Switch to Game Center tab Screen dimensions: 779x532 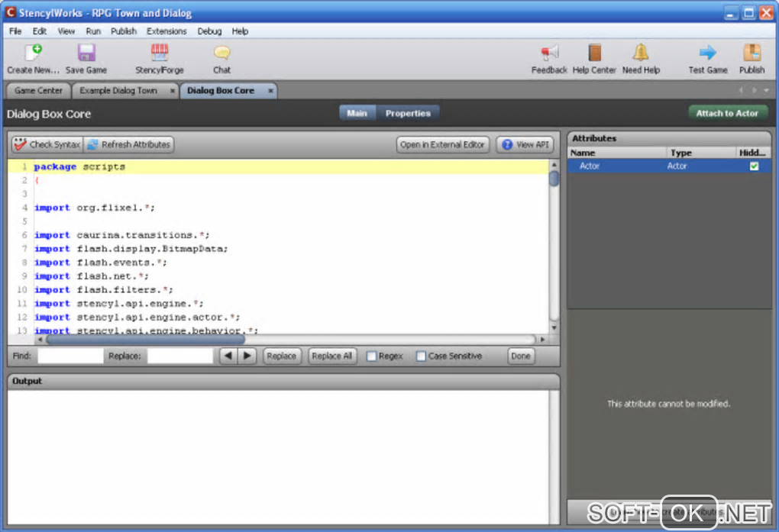point(38,90)
